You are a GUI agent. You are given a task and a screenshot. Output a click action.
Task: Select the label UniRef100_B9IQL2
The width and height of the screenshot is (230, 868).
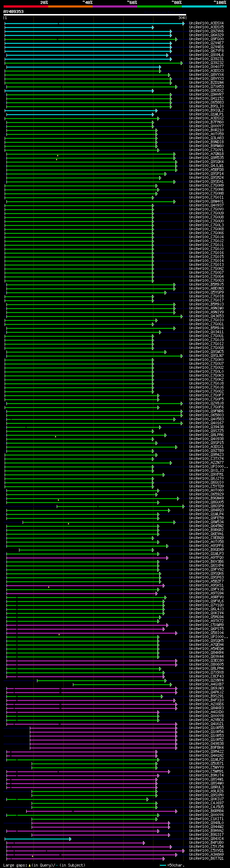point(206,110)
